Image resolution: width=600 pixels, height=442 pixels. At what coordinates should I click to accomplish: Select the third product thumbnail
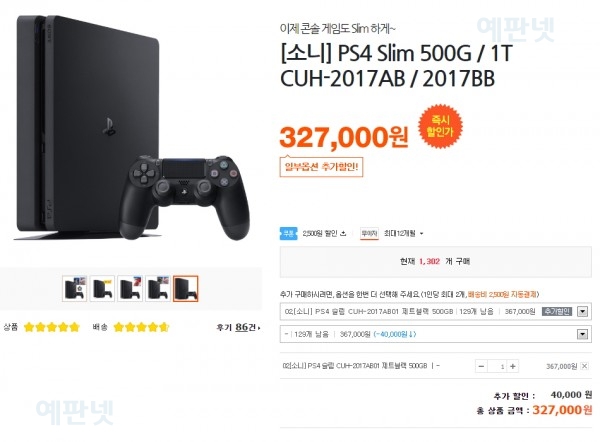click(130, 289)
